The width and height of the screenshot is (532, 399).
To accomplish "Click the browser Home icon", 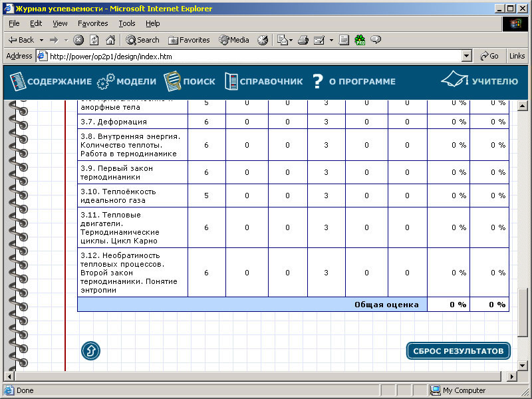I will point(110,40).
